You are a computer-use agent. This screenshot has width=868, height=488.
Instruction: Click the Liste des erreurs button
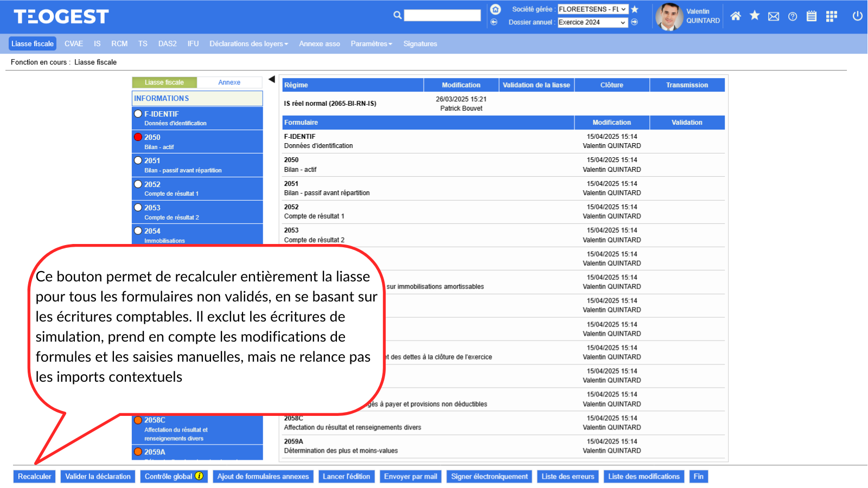coord(568,477)
